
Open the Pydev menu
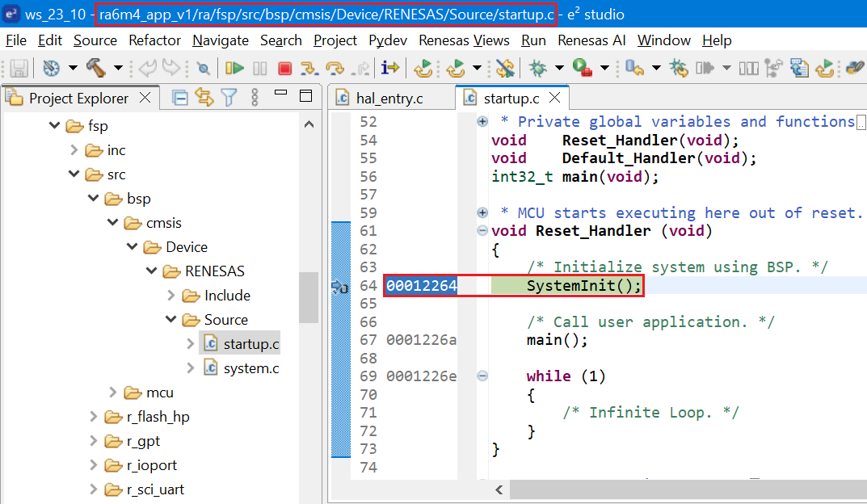[388, 40]
